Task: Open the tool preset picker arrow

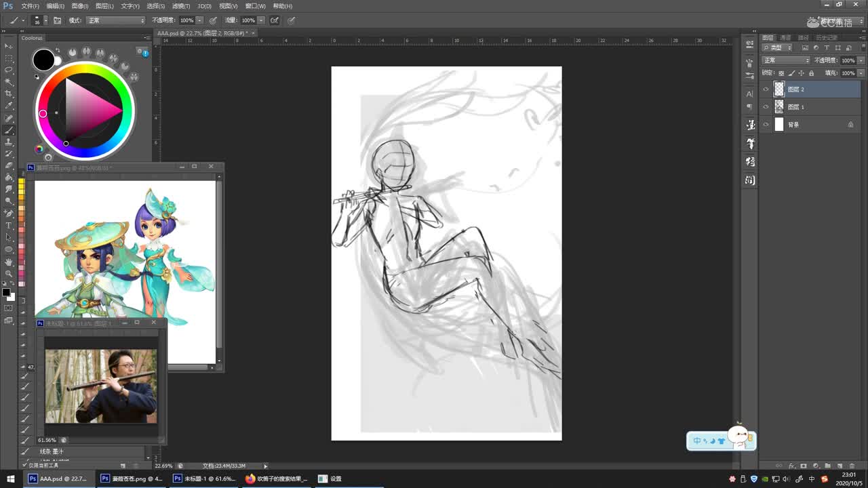Action: click(x=23, y=20)
